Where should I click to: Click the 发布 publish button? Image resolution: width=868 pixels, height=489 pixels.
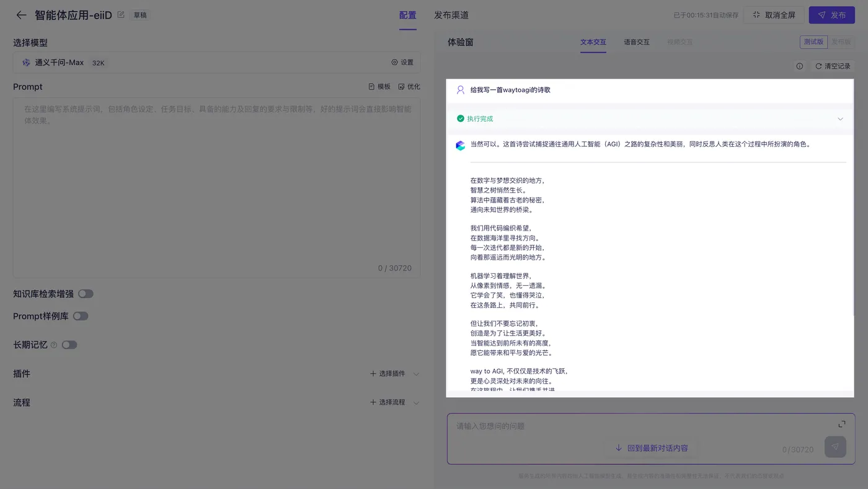click(831, 15)
